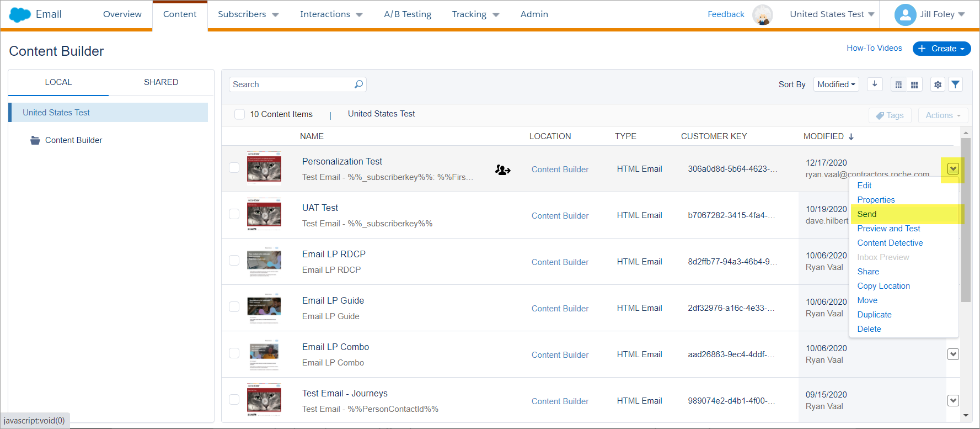Screen dimensions: 980x429
Task: Open Sort By Modified dropdown
Action: pyautogui.click(x=836, y=84)
